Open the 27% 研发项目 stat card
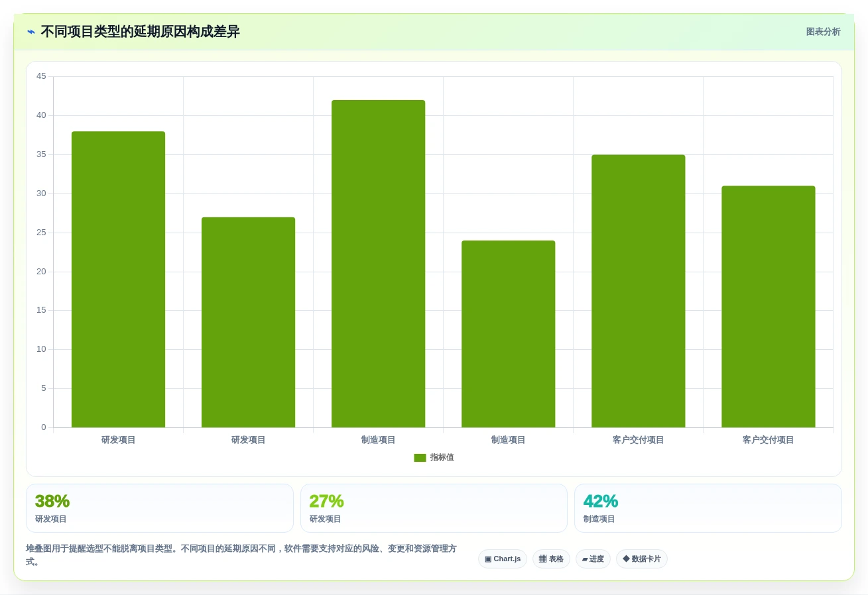 (434, 508)
